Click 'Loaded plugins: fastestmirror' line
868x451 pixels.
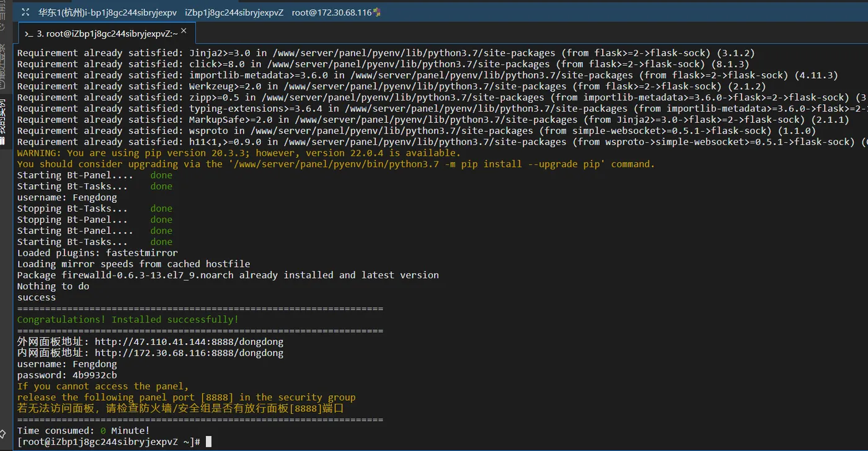[x=97, y=253]
